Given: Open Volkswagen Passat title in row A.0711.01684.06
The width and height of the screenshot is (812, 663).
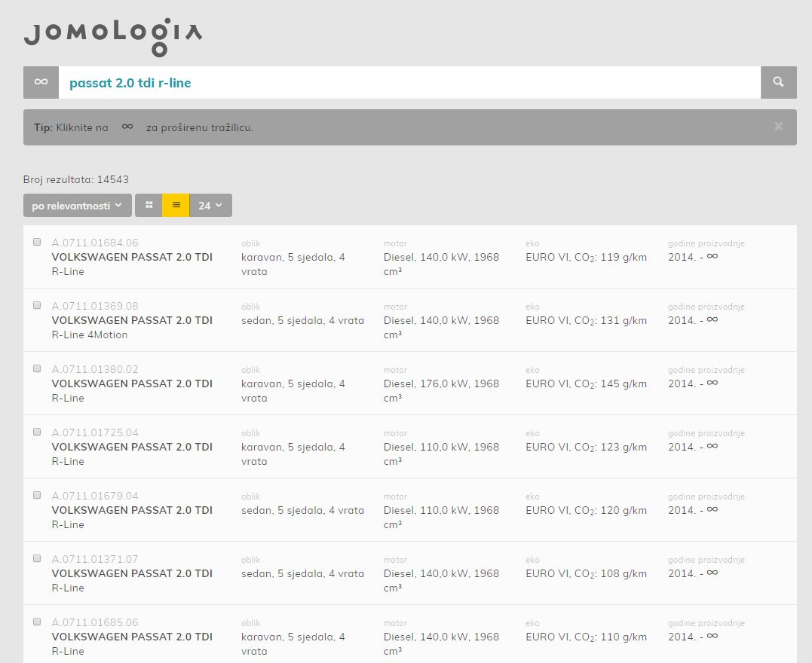Looking at the screenshot, I should pos(132,257).
